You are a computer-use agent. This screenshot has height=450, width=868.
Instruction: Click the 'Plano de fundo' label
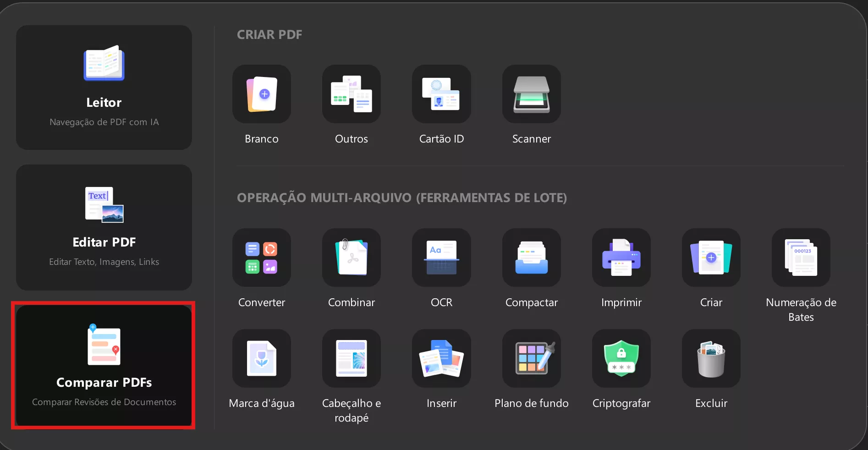coord(532,403)
